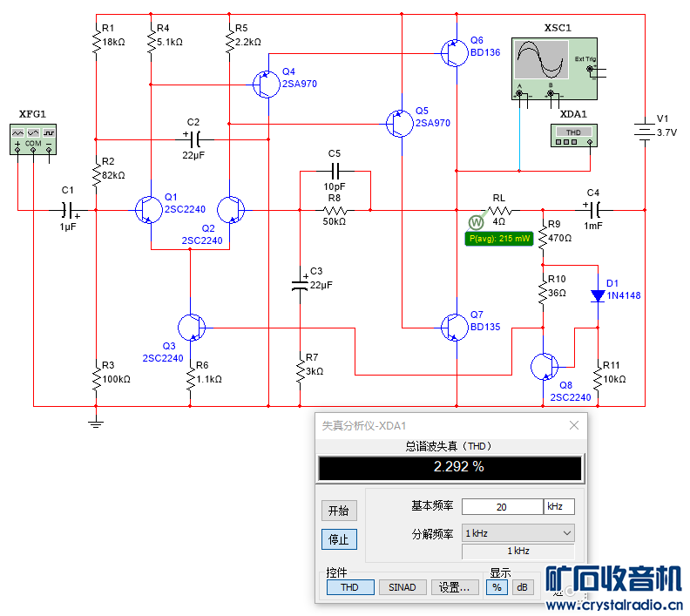Click the 开始 start button
The height and width of the screenshot is (616, 690).
339,511
